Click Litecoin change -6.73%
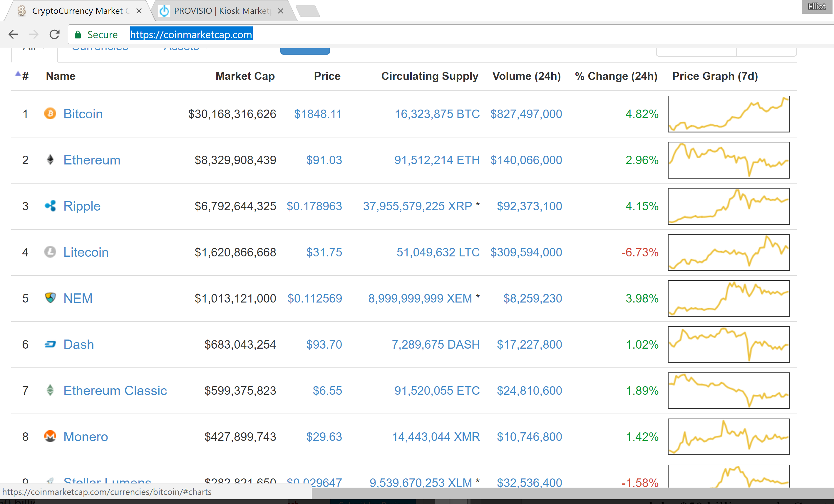 pos(640,252)
